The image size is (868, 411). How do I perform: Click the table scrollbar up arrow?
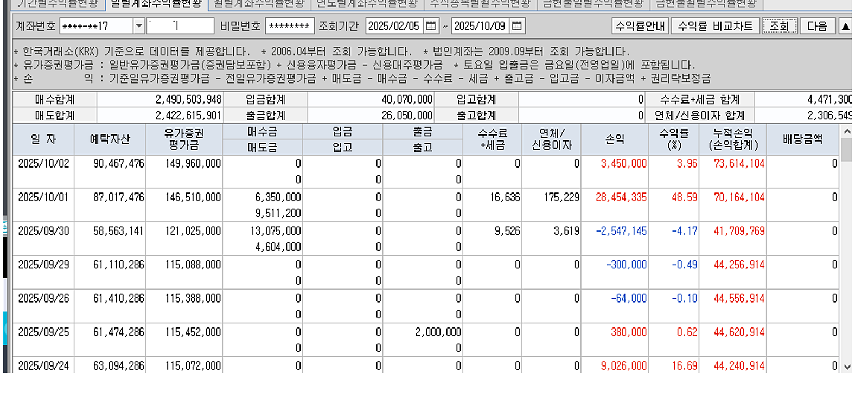[847, 131]
